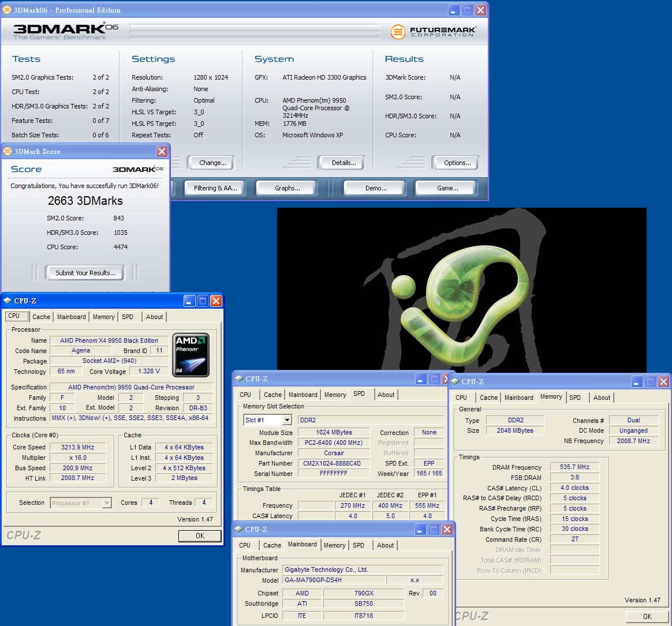672x626 pixels.
Task: Click the 3DMark Score window title icon
Action: [8, 151]
